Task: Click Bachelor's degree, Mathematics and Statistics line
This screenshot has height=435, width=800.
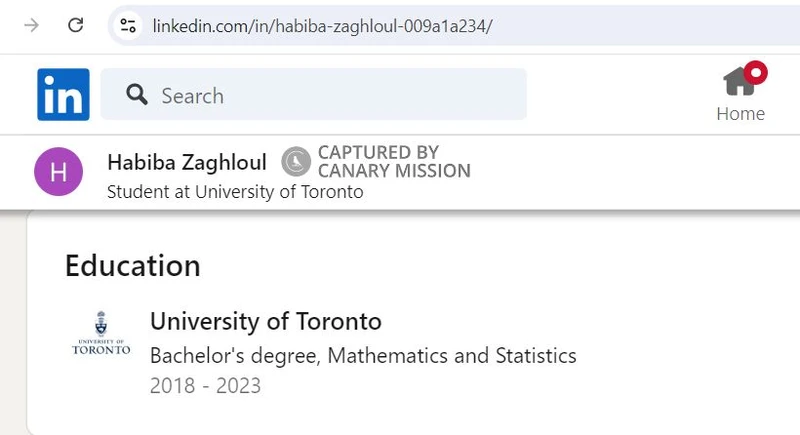Action: click(x=363, y=356)
